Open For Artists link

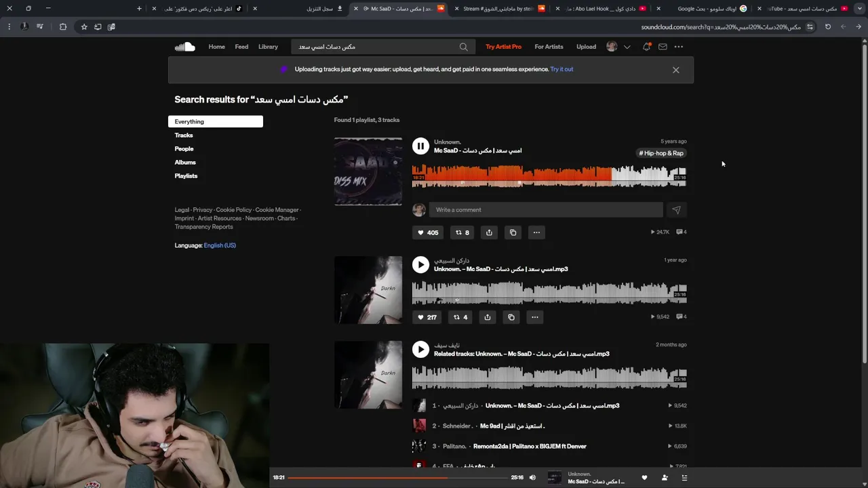click(x=549, y=47)
